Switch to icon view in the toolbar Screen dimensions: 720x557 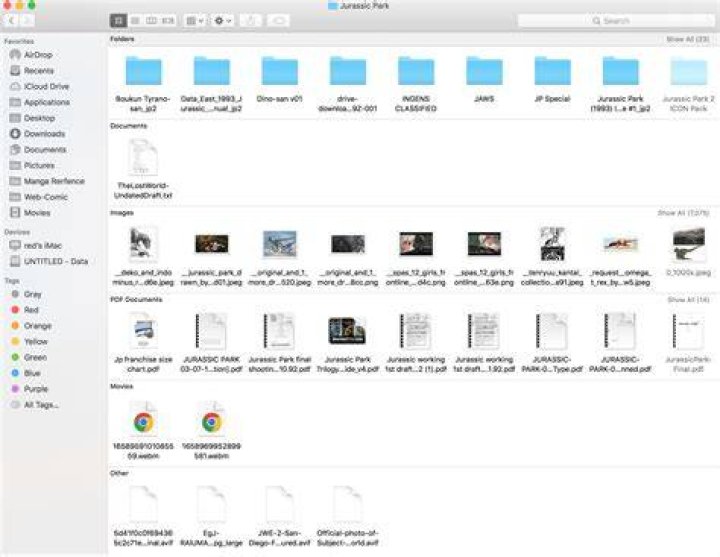click(x=118, y=21)
